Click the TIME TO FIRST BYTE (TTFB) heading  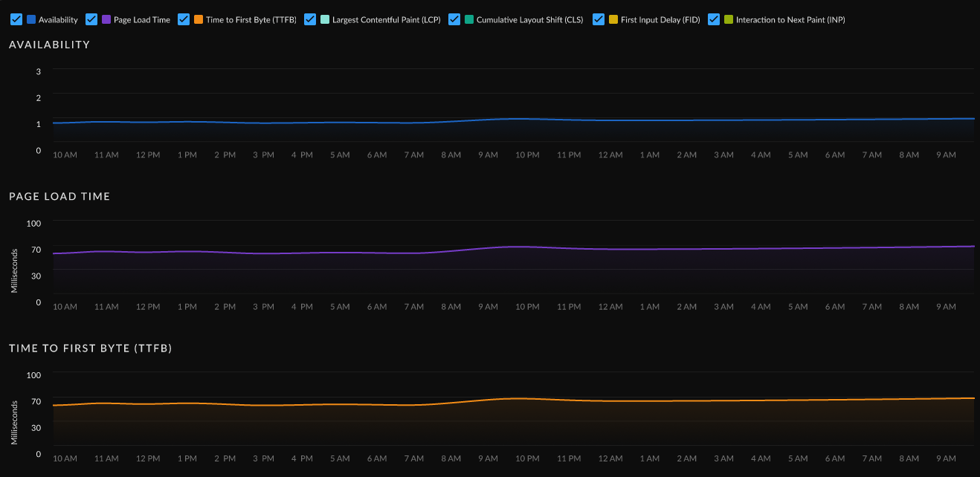(90, 348)
